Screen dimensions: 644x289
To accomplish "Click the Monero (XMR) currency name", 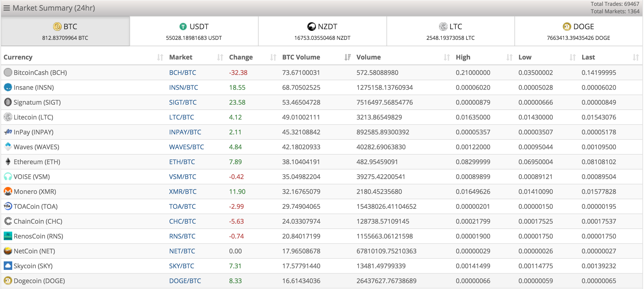I will (35, 192).
